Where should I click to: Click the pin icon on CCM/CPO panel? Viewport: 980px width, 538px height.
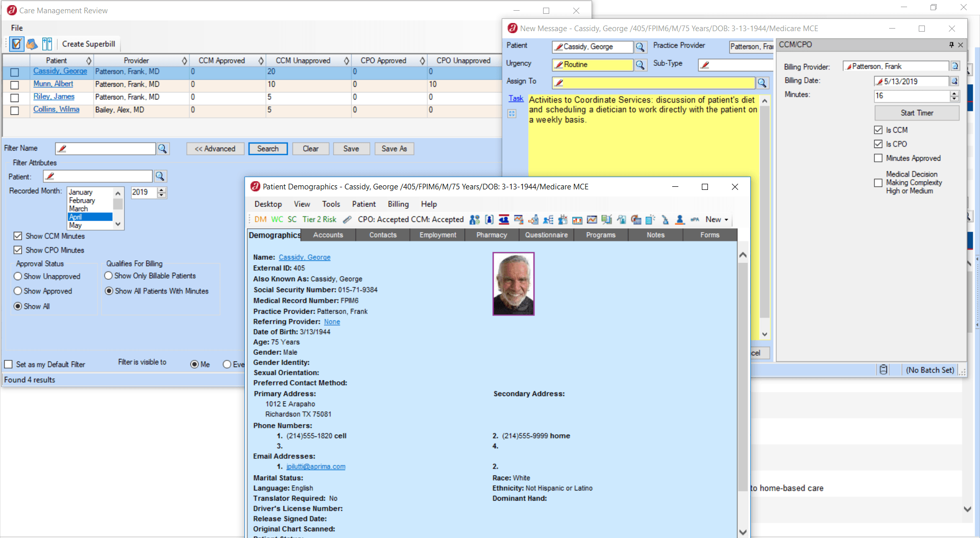951,45
